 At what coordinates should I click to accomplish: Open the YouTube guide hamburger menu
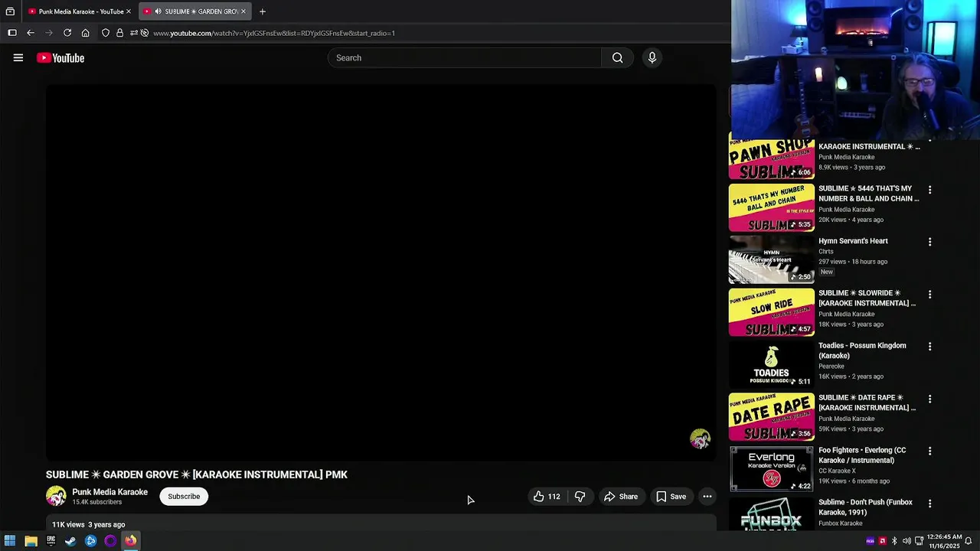[x=18, y=58]
